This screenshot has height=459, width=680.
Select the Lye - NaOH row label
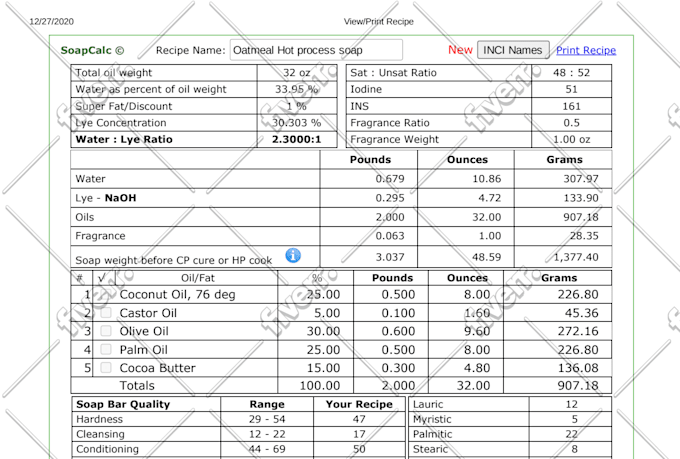(106, 198)
